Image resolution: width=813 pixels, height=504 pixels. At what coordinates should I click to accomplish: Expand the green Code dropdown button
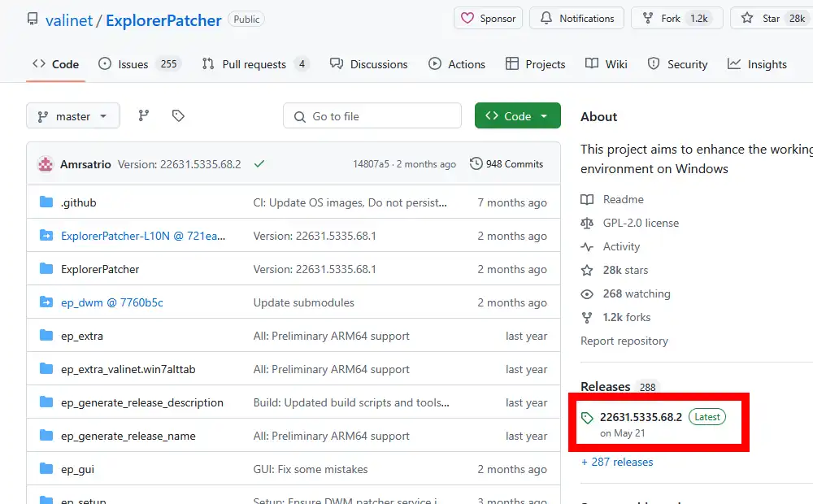click(517, 115)
